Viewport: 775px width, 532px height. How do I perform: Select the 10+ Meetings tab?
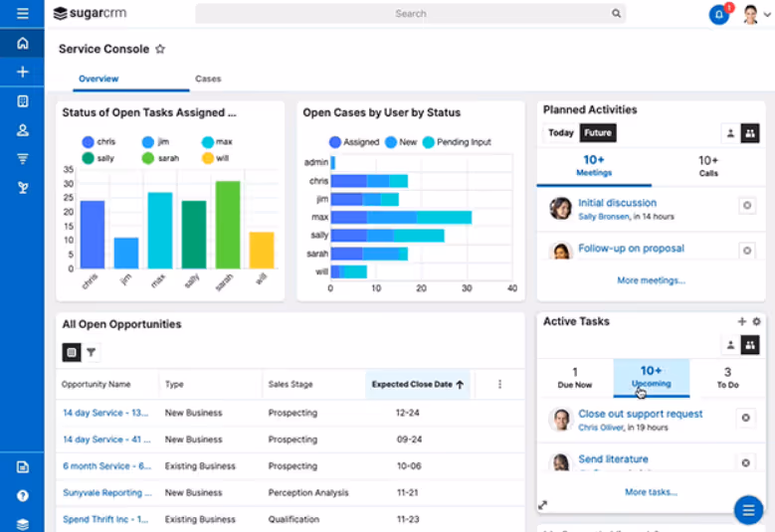594,165
